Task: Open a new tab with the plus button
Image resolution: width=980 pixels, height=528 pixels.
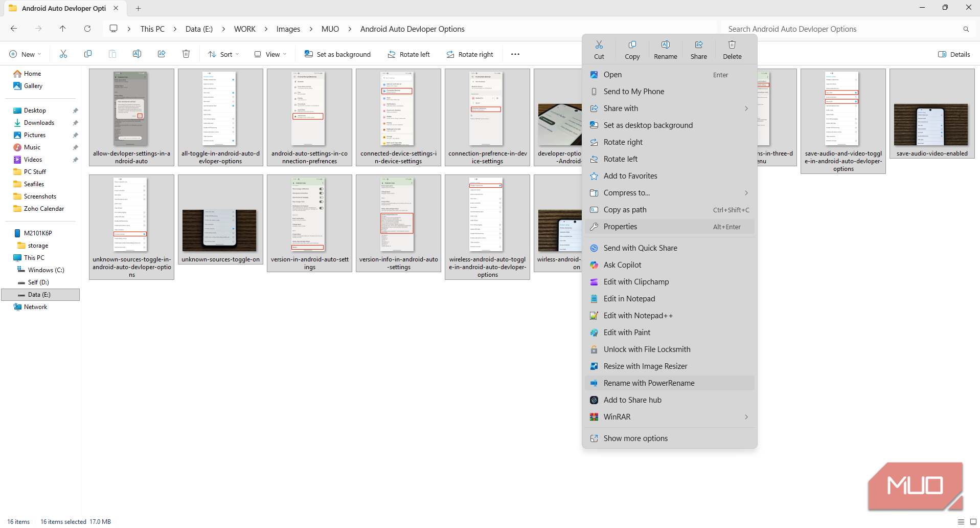Action: point(138,8)
